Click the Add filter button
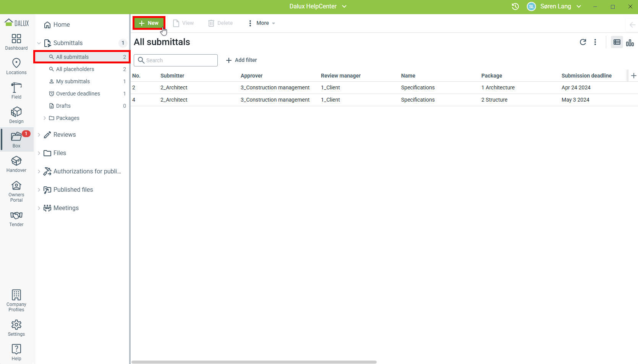638x364 pixels. [x=241, y=60]
